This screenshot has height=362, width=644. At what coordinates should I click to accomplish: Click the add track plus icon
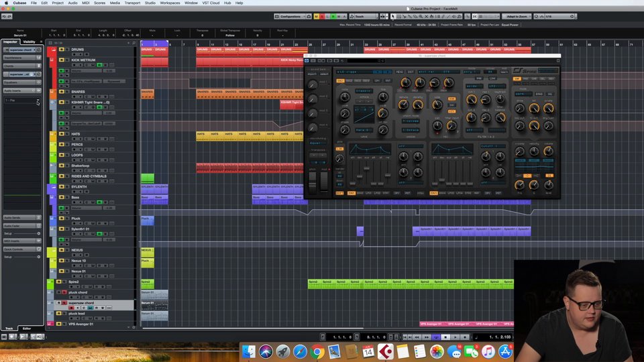128,43
